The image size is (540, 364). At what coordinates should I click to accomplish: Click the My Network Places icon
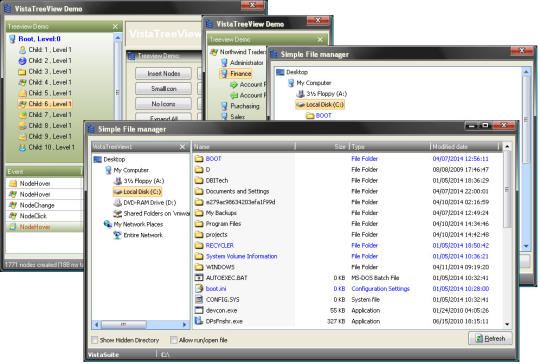tap(108, 224)
